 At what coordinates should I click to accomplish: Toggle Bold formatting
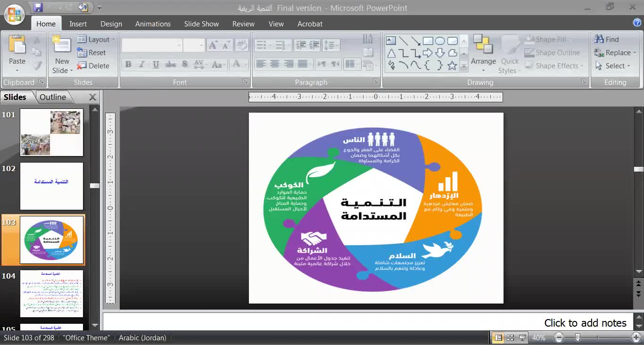click(128, 65)
